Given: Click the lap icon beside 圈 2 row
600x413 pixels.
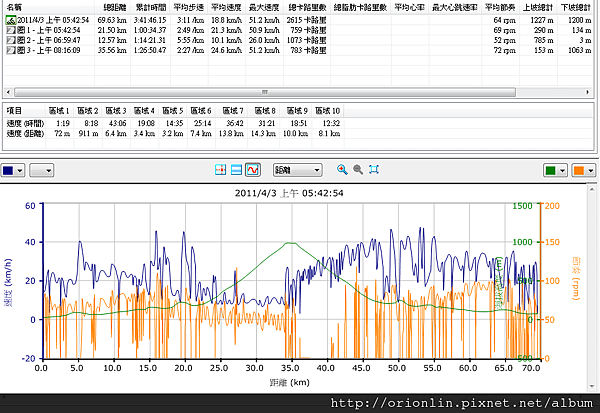Looking at the screenshot, I should tap(11, 40).
